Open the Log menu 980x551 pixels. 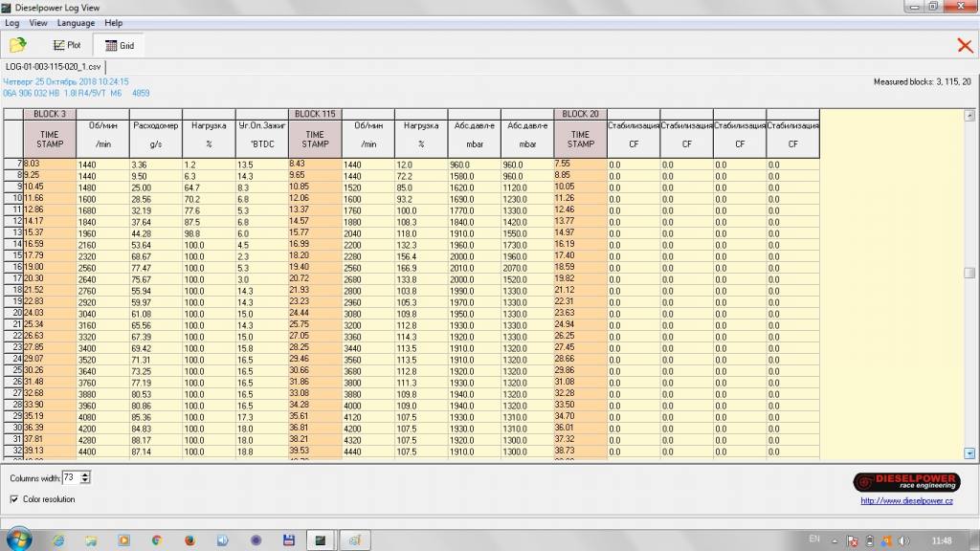click(12, 23)
